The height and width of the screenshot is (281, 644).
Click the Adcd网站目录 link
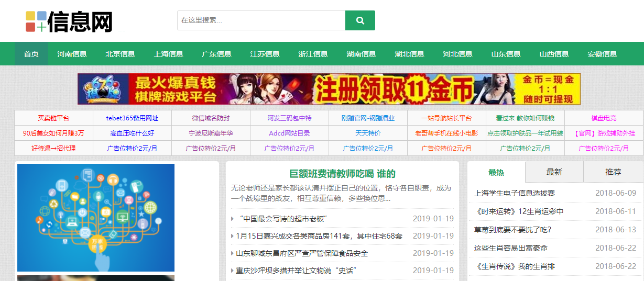(289, 133)
